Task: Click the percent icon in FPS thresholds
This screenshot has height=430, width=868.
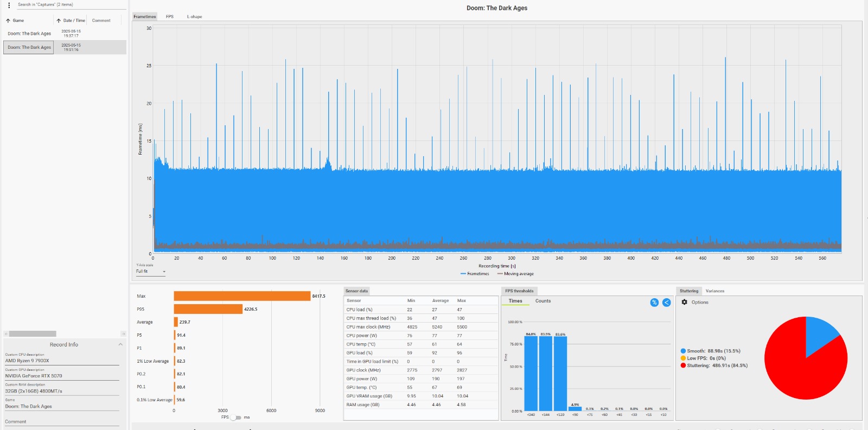Action: 654,303
